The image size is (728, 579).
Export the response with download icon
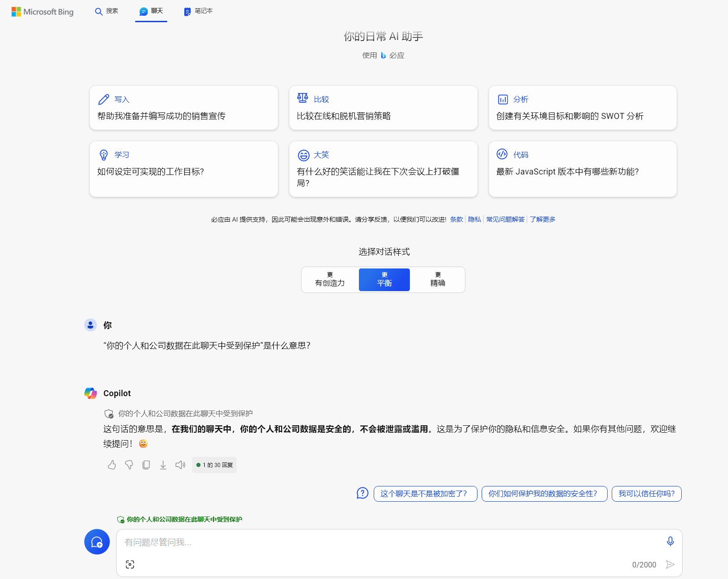point(163,465)
